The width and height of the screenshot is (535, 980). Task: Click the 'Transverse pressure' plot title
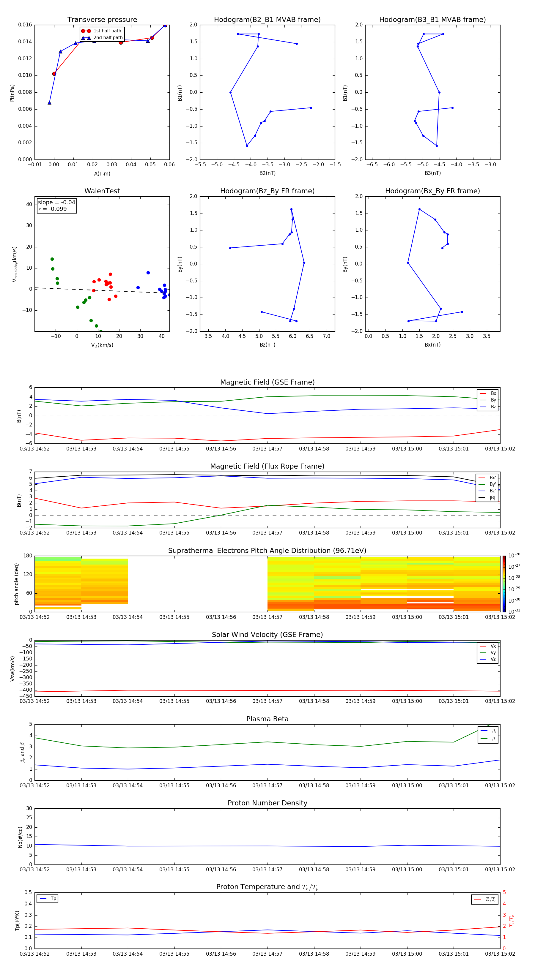(x=102, y=20)
